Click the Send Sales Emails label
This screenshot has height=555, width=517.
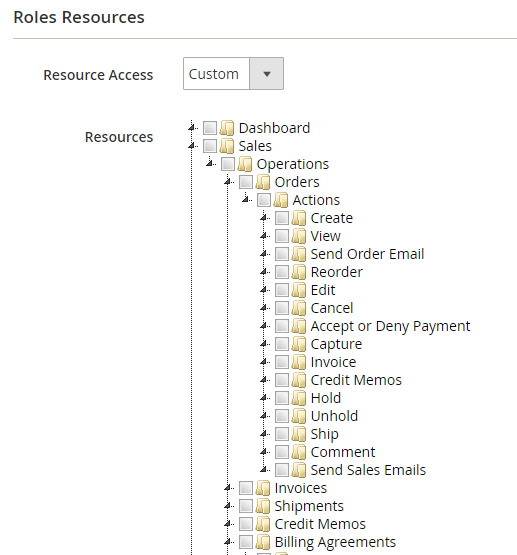coord(368,470)
